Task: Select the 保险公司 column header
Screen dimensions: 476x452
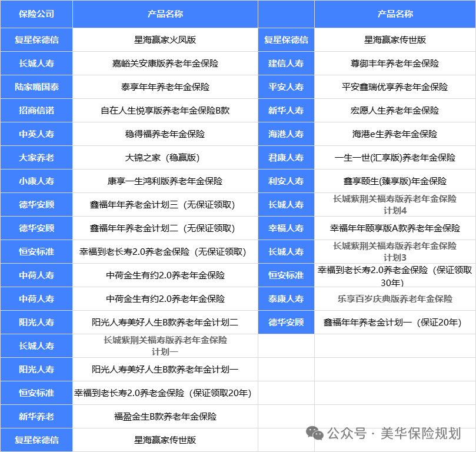Action: tap(36, 15)
